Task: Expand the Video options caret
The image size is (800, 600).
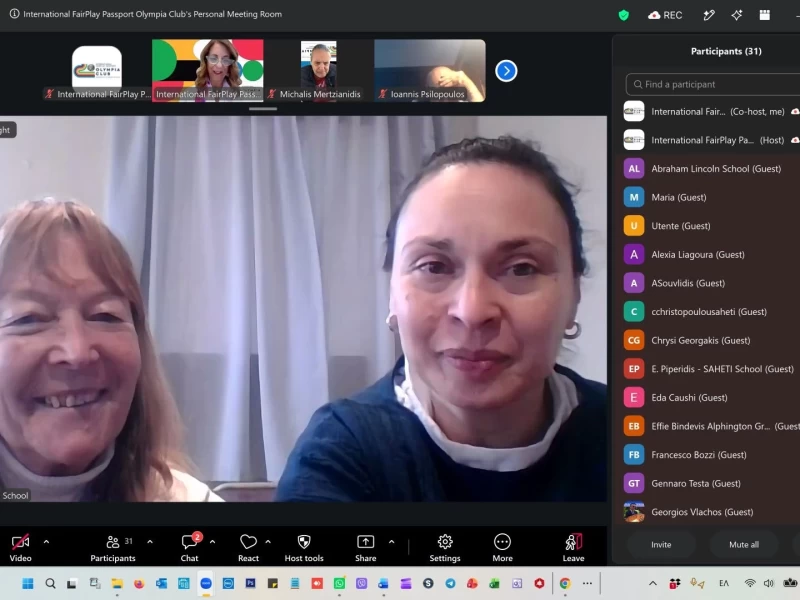Action: [46, 541]
